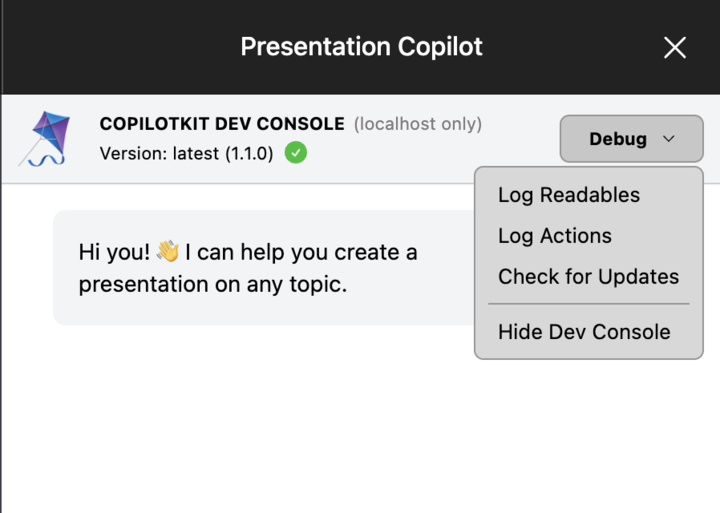
Task: Click the "Hi you!" greeting text
Action: point(113,253)
